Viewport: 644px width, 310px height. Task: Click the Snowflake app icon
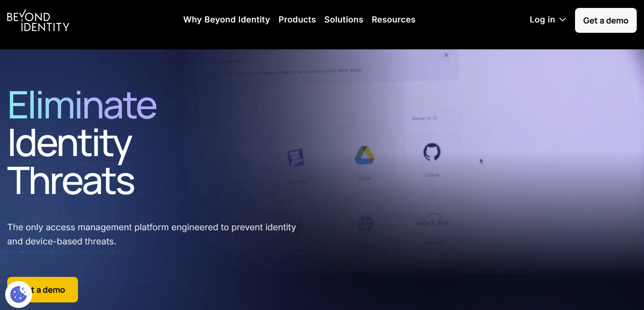(366, 224)
